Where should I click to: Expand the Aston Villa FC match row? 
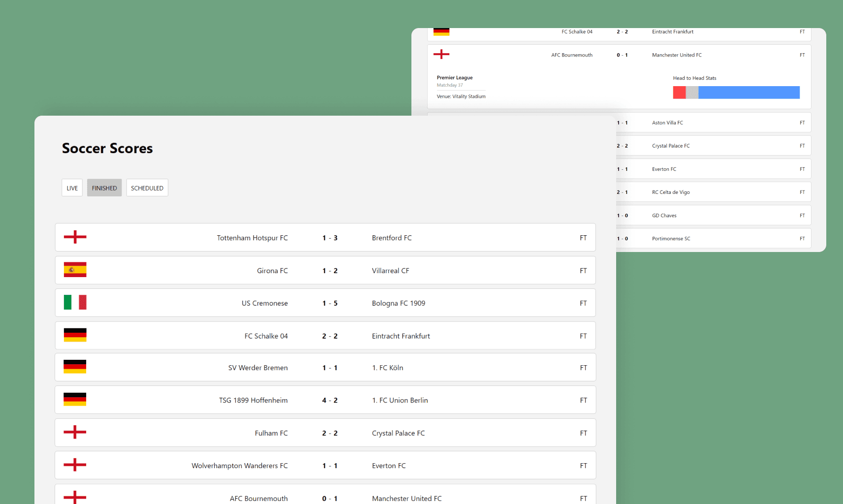(x=713, y=123)
